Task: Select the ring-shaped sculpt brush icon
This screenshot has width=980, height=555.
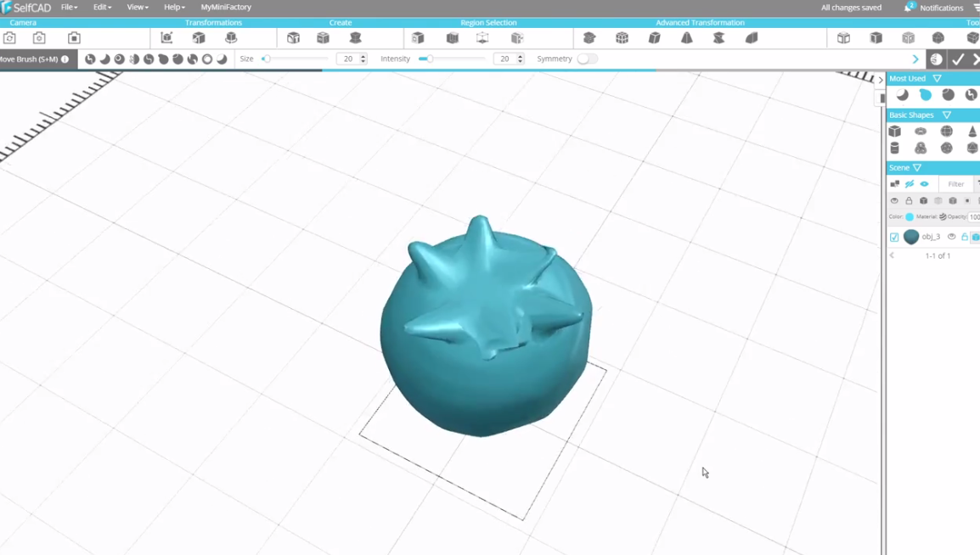Action: (x=207, y=59)
